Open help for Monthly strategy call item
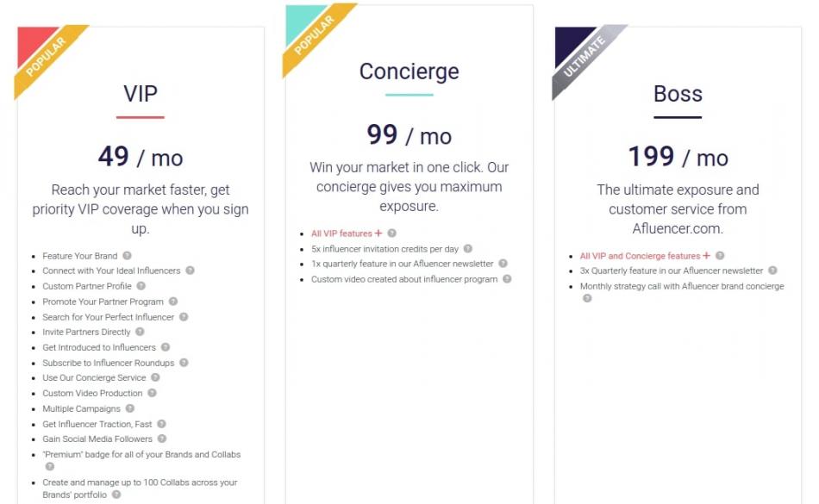 click(x=587, y=298)
